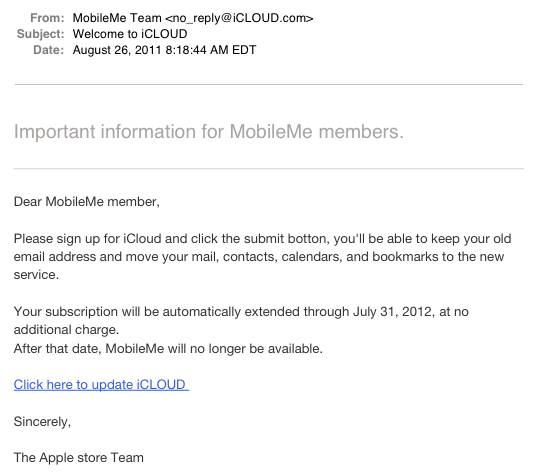Click the 'MobileMe Team' sender name
The height and width of the screenshot is (473, 534).
click(x=117, y=18)
